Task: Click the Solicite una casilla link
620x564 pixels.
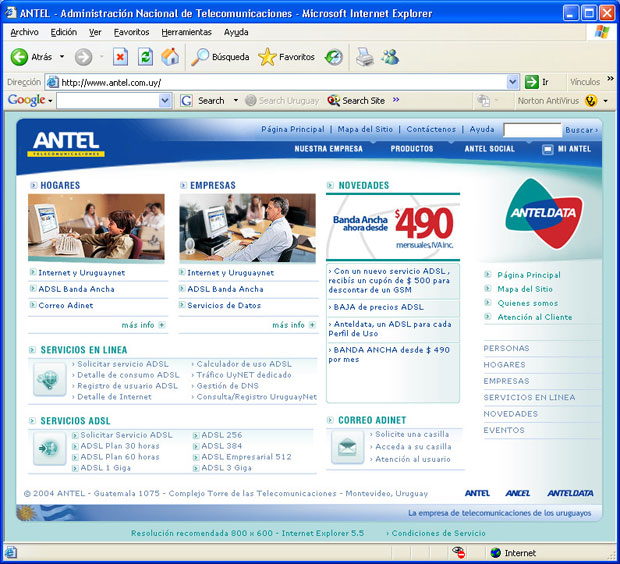Action: (x=410, y=434)
